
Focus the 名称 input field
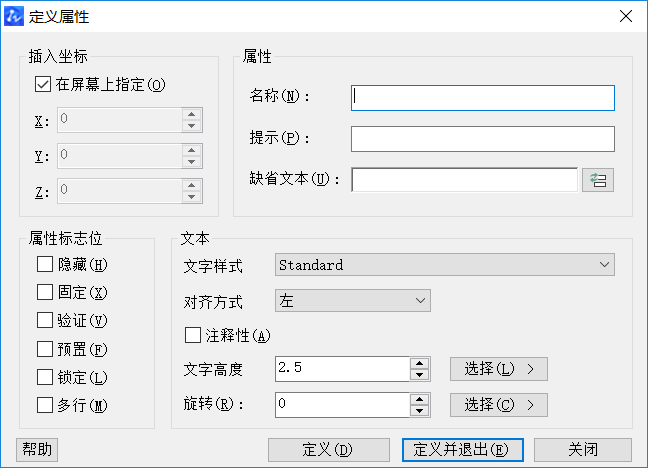pos(482,97)
